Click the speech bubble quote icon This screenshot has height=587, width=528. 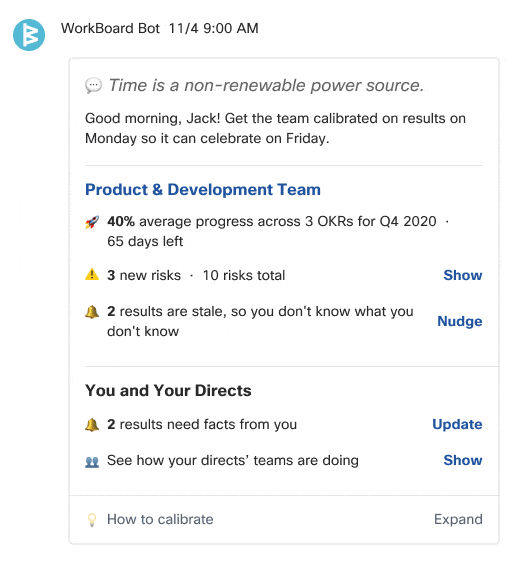coord(93,86)
